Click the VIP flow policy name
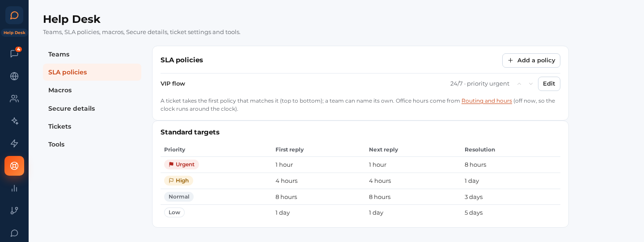Image resolution: width=644 pixels, height=242 pixels. click(x=173, y=83)
